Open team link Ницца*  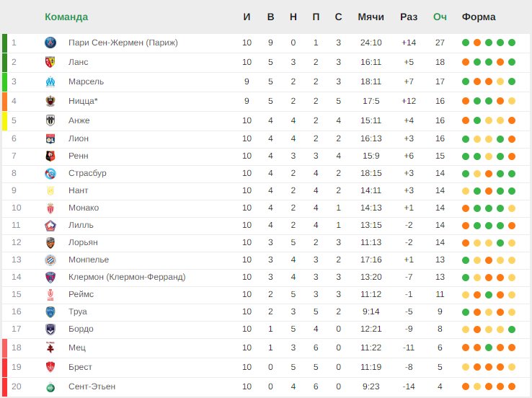coord(83,101)
